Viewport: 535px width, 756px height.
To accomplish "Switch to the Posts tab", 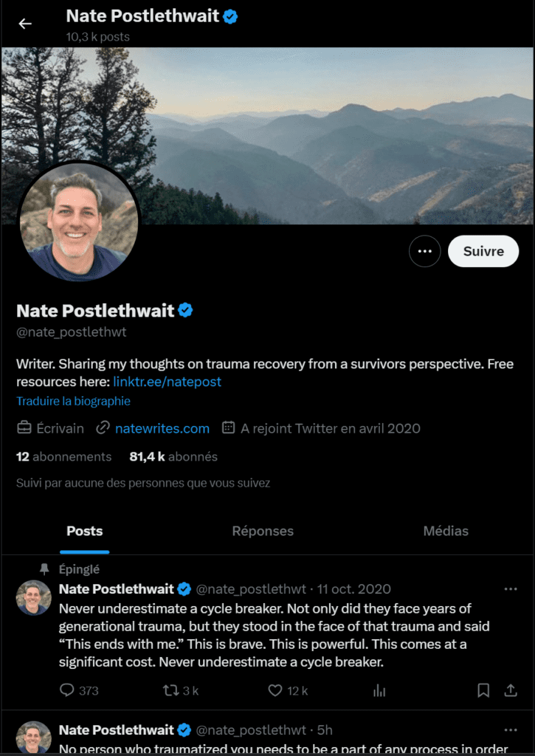I will pos(85,531).
